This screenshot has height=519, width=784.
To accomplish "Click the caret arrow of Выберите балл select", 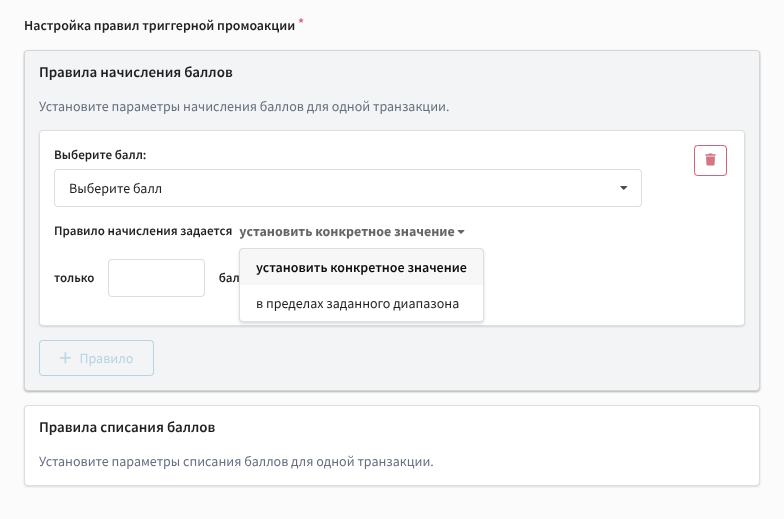I will [623, 188].
